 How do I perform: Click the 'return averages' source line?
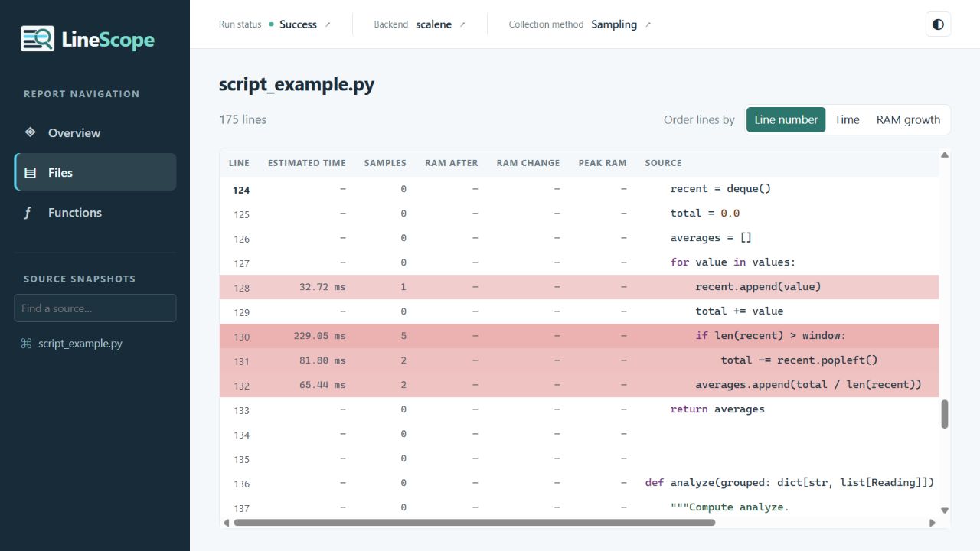click(717, 409)
